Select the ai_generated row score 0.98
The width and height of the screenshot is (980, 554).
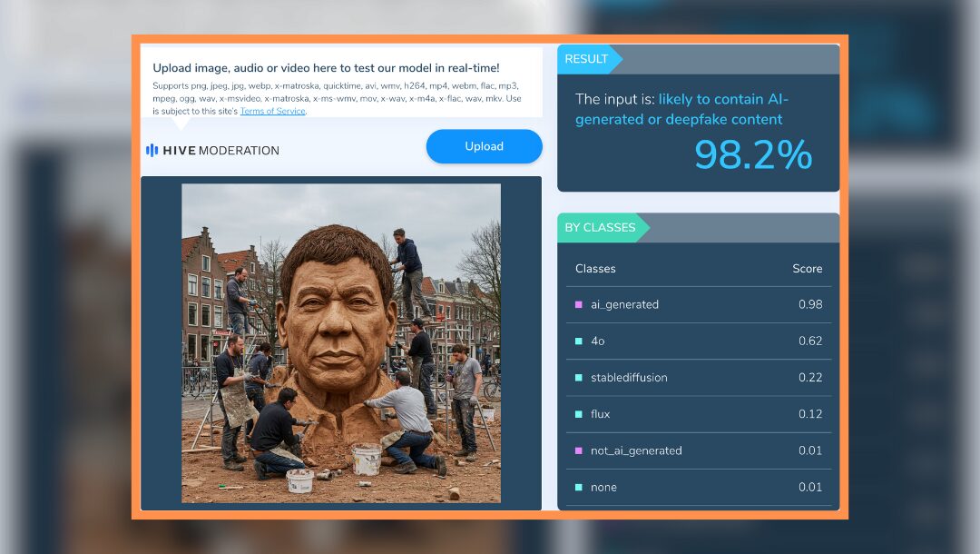point(810,304)
